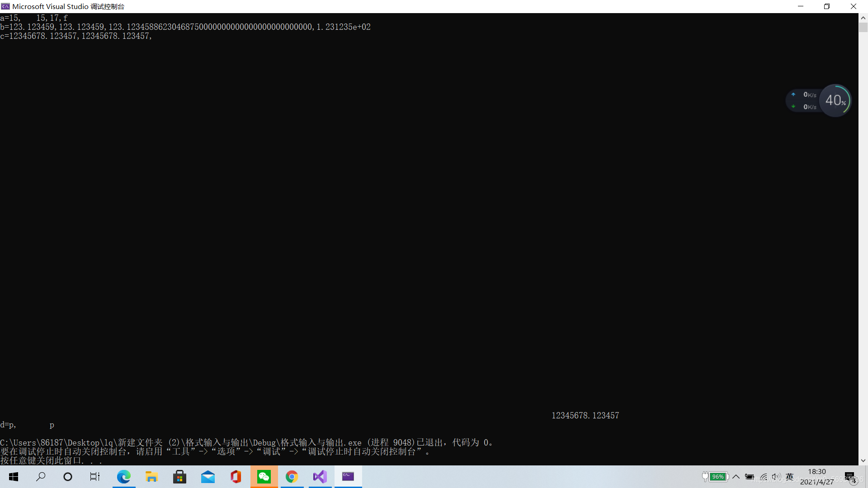The width and height of the screenshot is (868, 488).
Task: Restore down the debug console window
Action: [827, 6]
